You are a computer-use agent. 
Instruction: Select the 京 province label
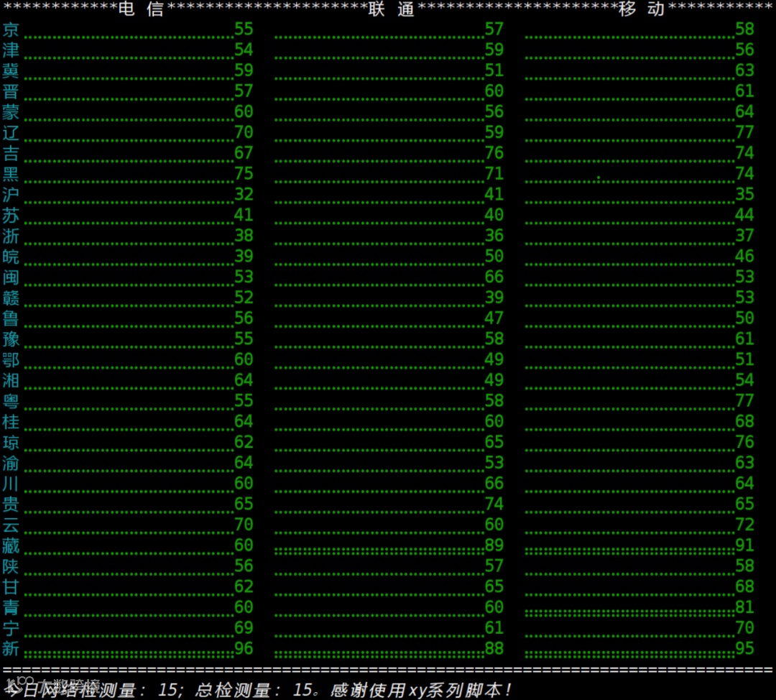coord(11,29)
